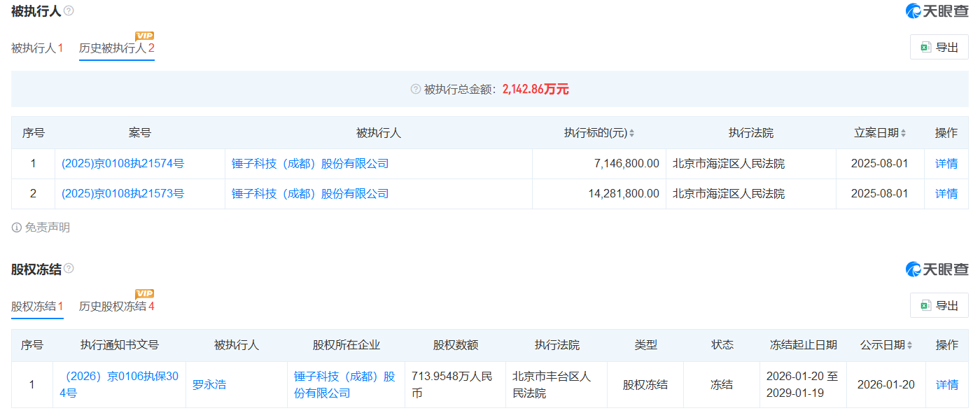Select the 历史被执行人 2 tab

pos(116,48)
